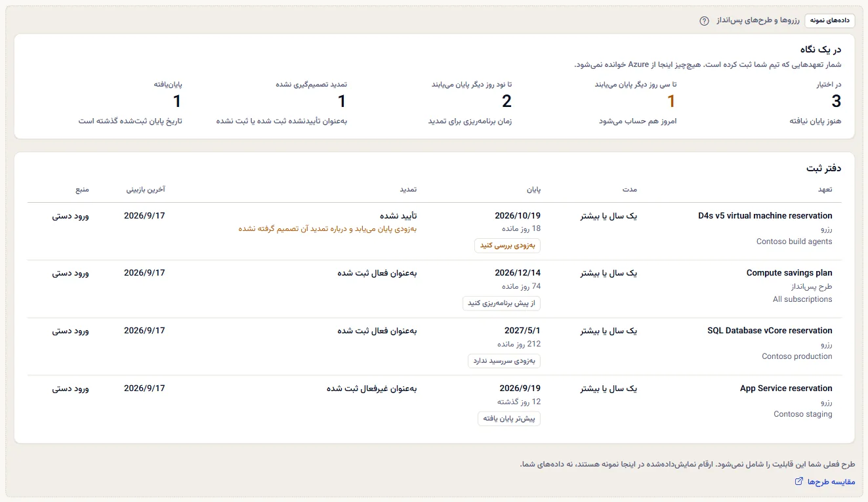The image size is (868, 502).
Task: Click the از پیش برنامه‌ریزی کنید tag
Action: point(502,303)
